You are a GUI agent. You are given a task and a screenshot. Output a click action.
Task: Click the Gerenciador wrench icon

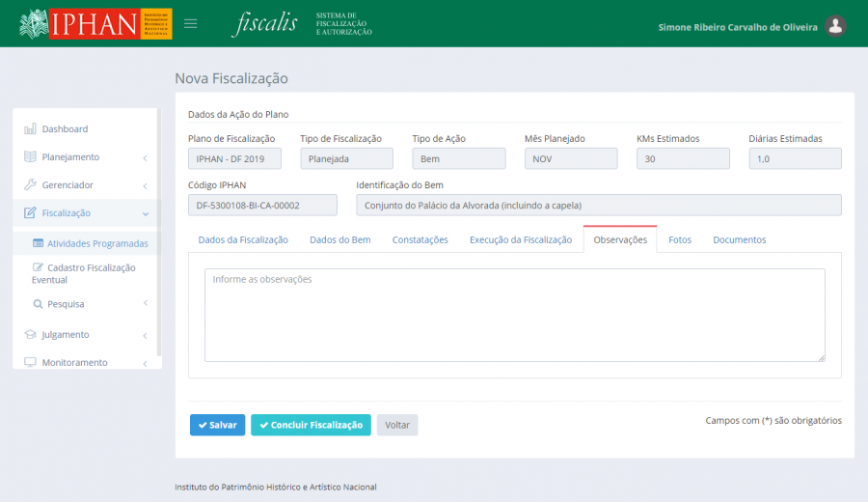30,185
